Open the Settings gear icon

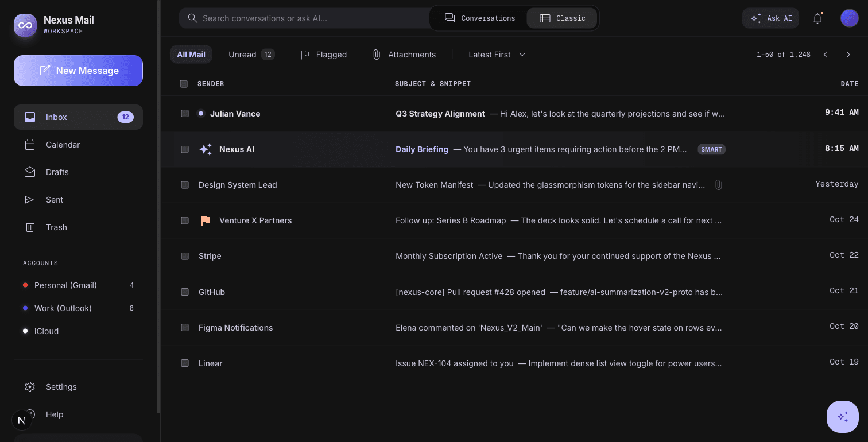point(30,387)
